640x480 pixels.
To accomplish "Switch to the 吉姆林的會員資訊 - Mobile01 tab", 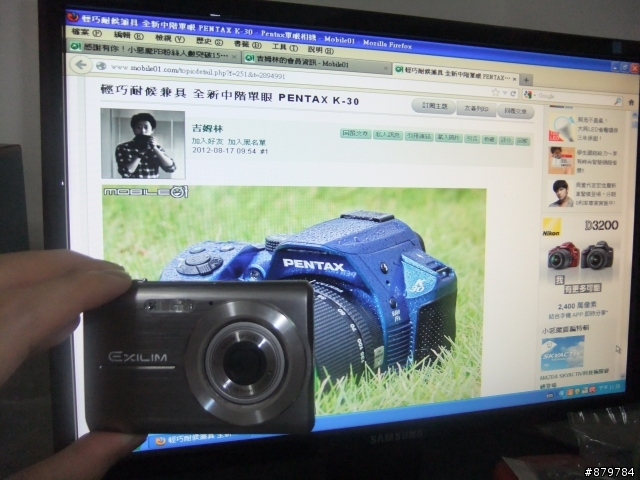I will pos(316,64).
